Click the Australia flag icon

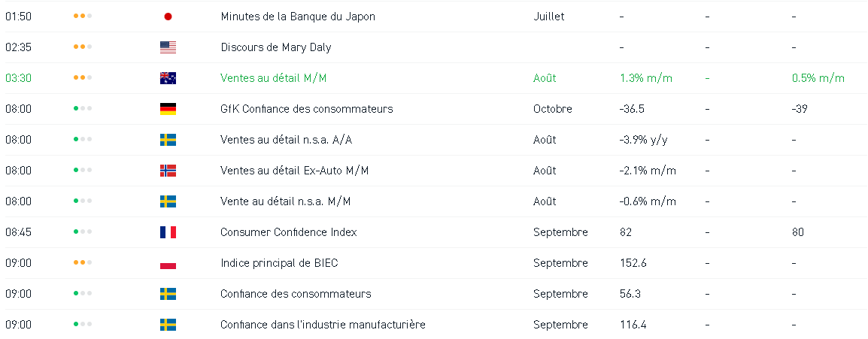[168, 78]
